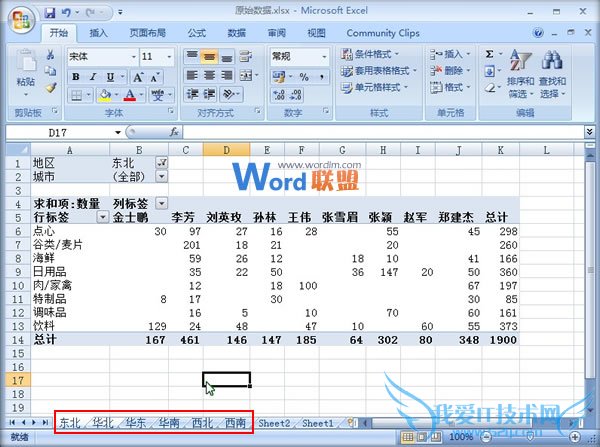Open 地区 filter dropdown in B1

[x=162, y=163]
